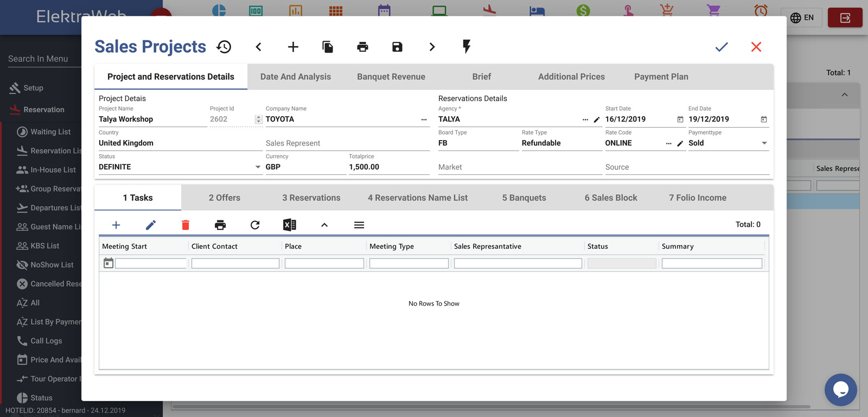Print the sales project from top toolbar
The image size is (868, 417).
click(362, 47)
